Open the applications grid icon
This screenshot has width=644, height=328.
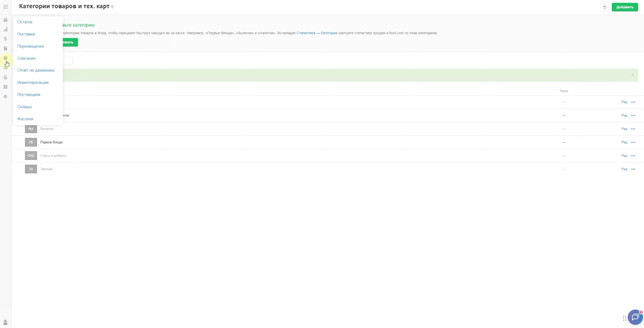(5, 87)
